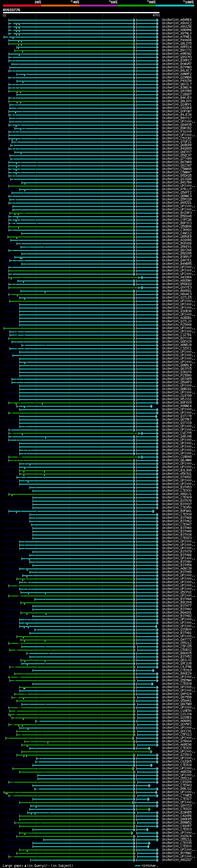This screenshot has height=868, width=197.
Task: Select the UniRef100_B0Z9P3 label
Action: tap(177, 213)
